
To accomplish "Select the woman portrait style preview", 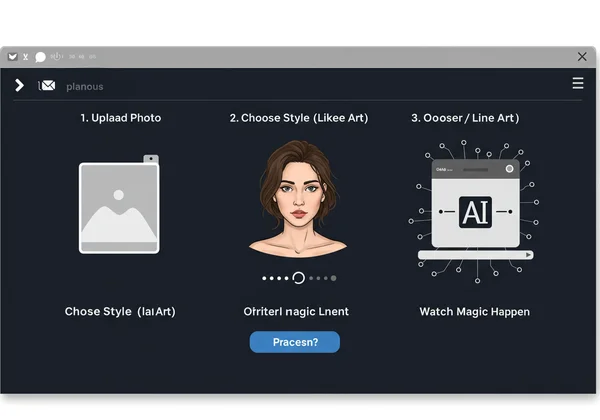I will point(298,198).
